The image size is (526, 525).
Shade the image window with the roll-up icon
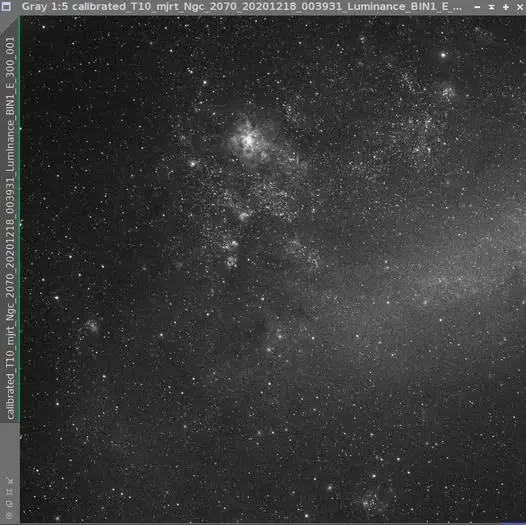pyautogui.click(x=491, y=7)
